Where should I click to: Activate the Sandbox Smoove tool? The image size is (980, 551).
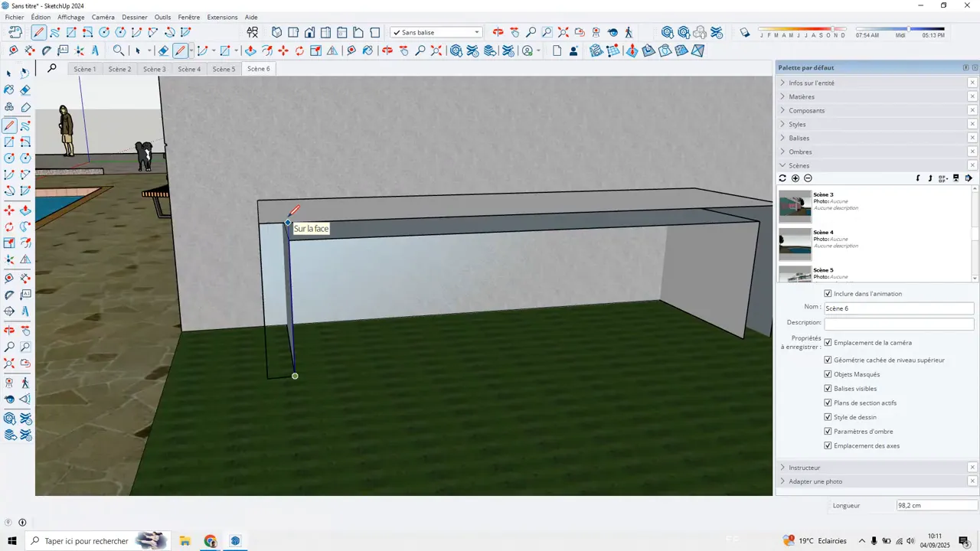click(632, 51)
